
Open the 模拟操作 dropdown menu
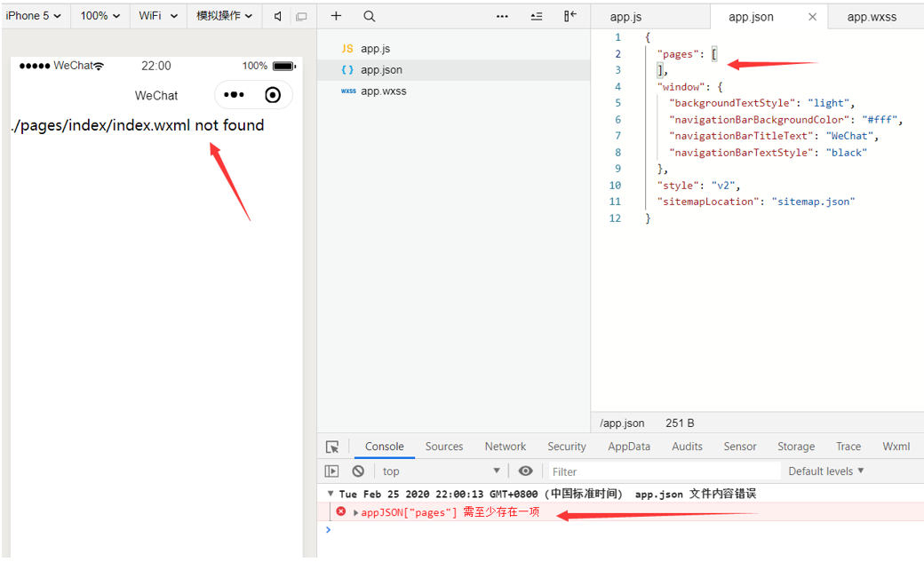225,16
